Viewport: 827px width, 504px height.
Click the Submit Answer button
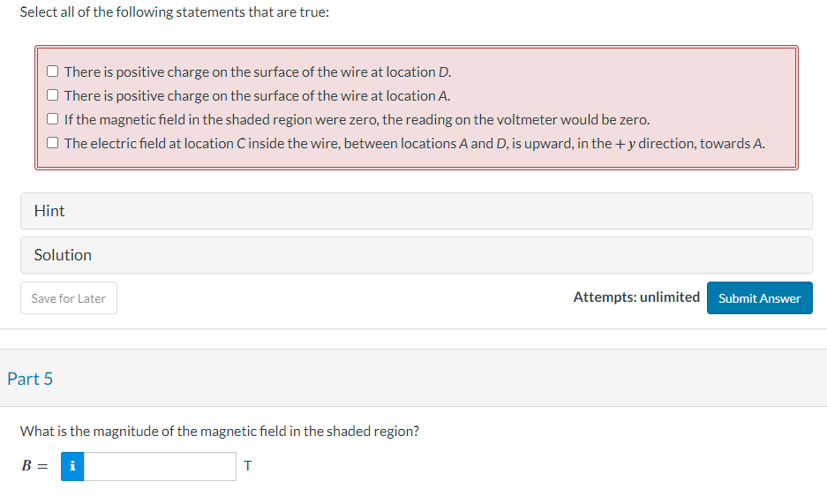[760, 298]
